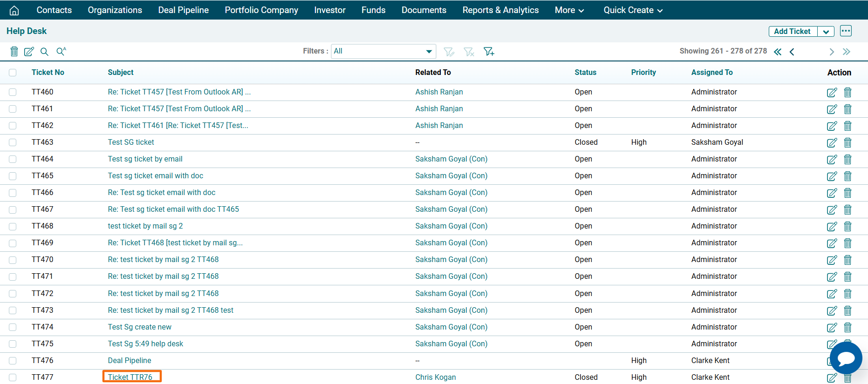Screen dimensions: 868x384
Task: Sort by the Priority column header
Action: 643,73
